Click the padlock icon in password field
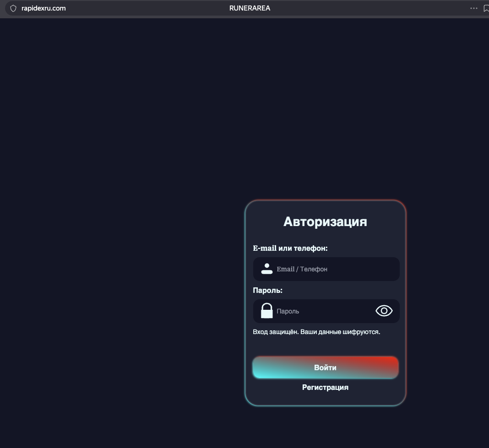 [x=266, y=311]
